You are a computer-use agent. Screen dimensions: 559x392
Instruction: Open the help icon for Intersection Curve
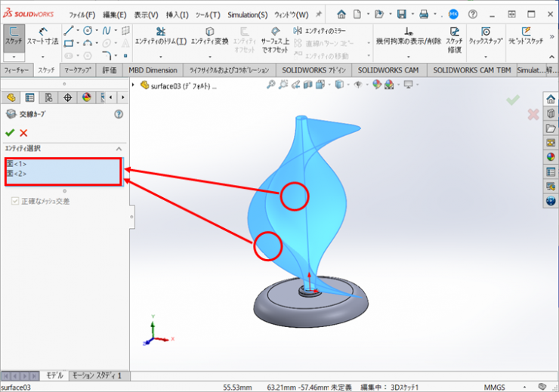coord(118,114)
